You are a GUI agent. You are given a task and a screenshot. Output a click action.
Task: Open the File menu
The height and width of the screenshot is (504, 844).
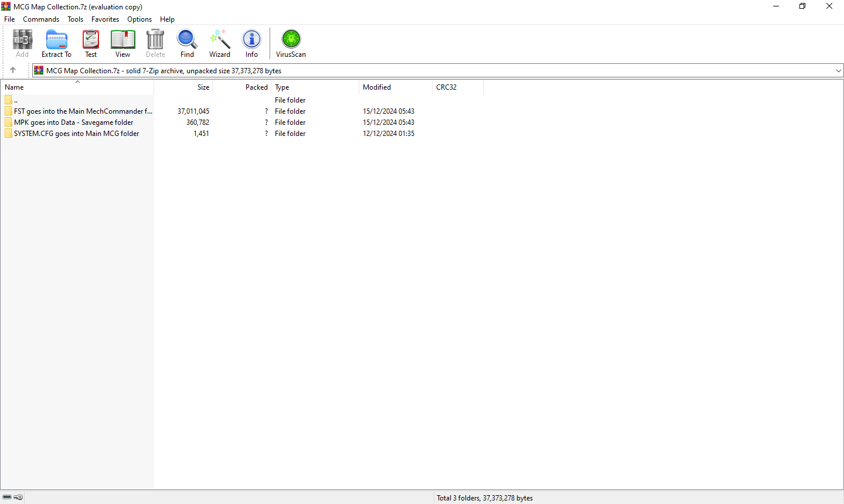tap(9, 19)
